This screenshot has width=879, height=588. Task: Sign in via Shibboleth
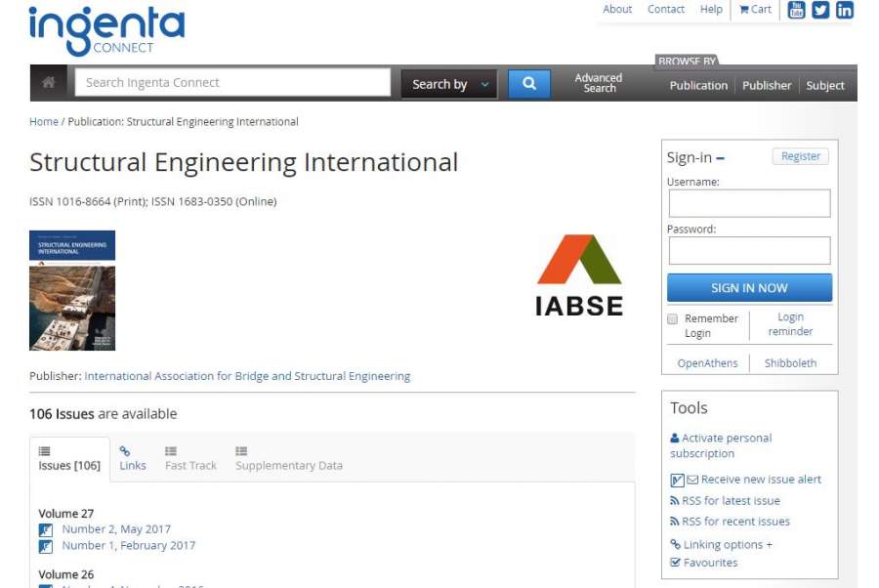coord(790,363)
